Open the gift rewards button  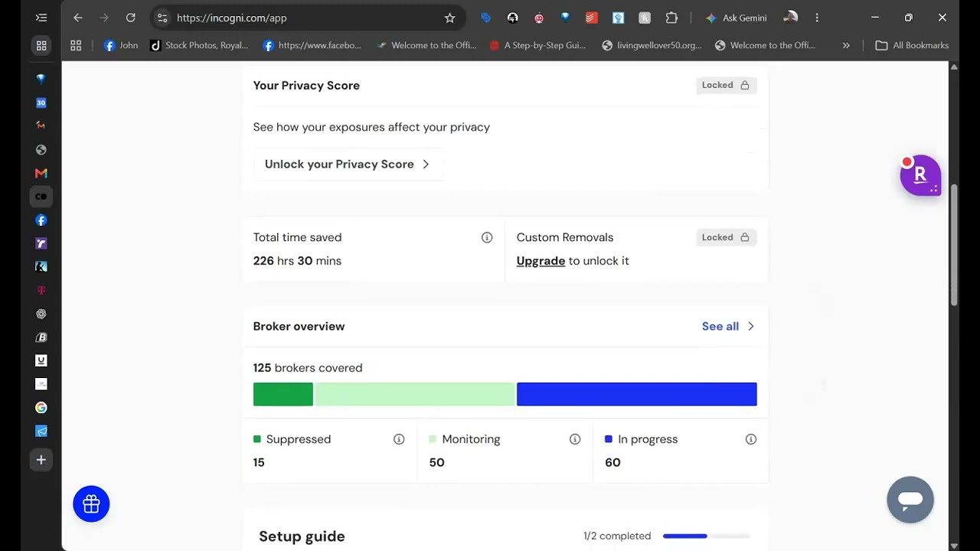click(x=91, y=504)
